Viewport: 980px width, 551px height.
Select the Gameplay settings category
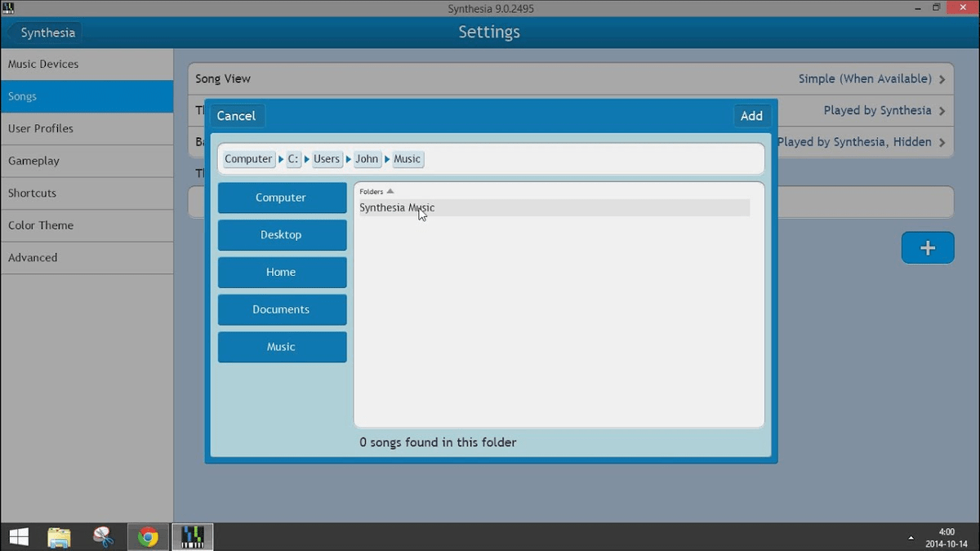click(x=87, y=161)
